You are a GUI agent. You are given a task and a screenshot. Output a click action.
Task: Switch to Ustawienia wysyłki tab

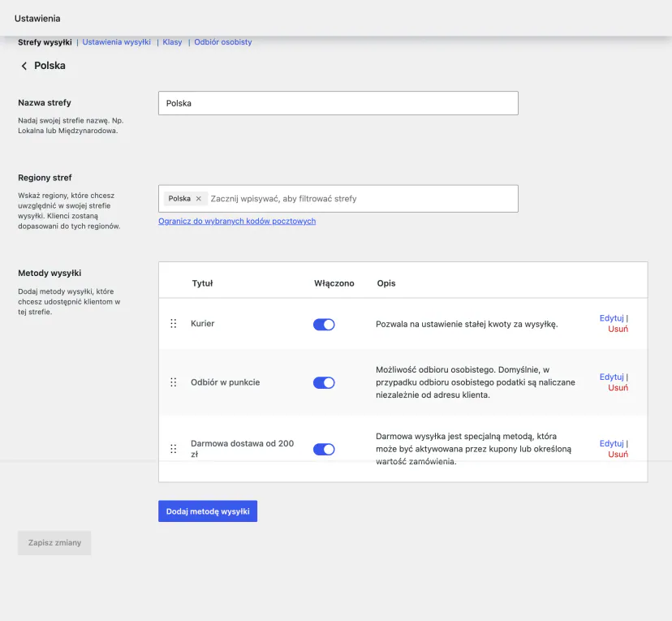(117, 42)
